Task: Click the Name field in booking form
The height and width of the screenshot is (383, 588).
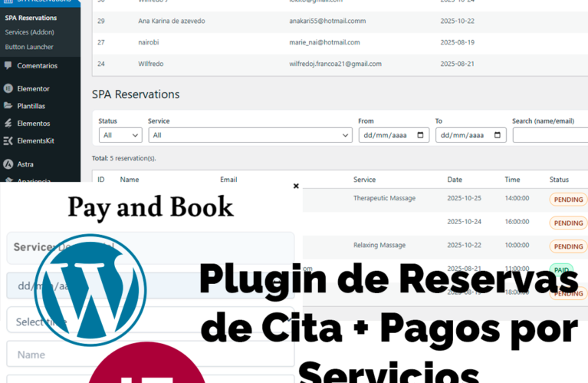Action: click(x=150, y=354)
